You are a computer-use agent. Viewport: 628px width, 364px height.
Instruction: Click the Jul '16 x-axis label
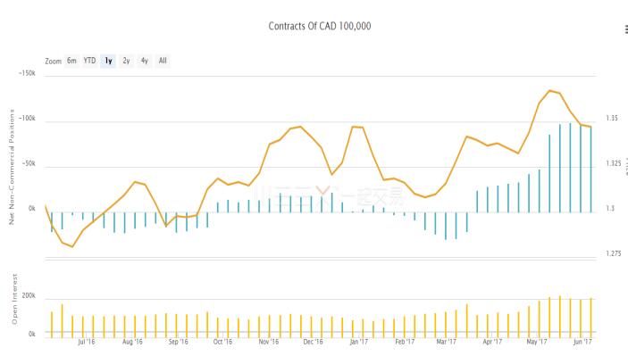87,342
